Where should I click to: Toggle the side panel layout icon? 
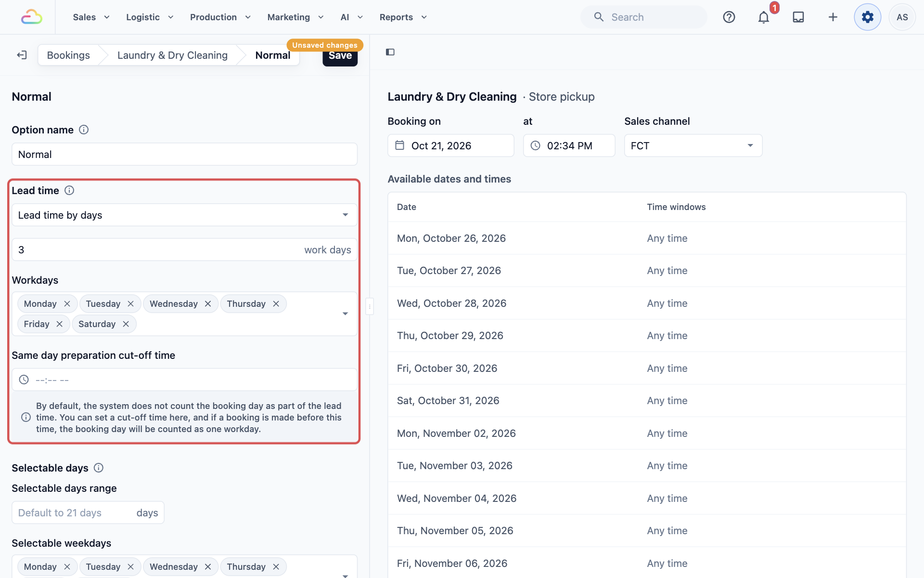[x=390, y=52]
